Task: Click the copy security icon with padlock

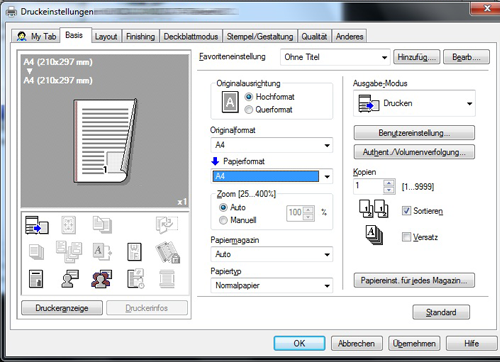Action: (168, 252)
